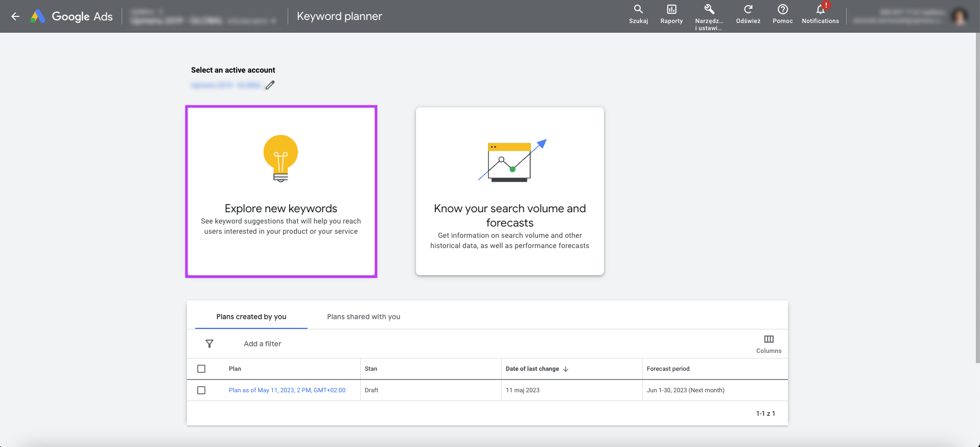The height and width of the screenshot is (447, 980).
Task: Open account selector dropdown in header
Action: pos(203,16)
